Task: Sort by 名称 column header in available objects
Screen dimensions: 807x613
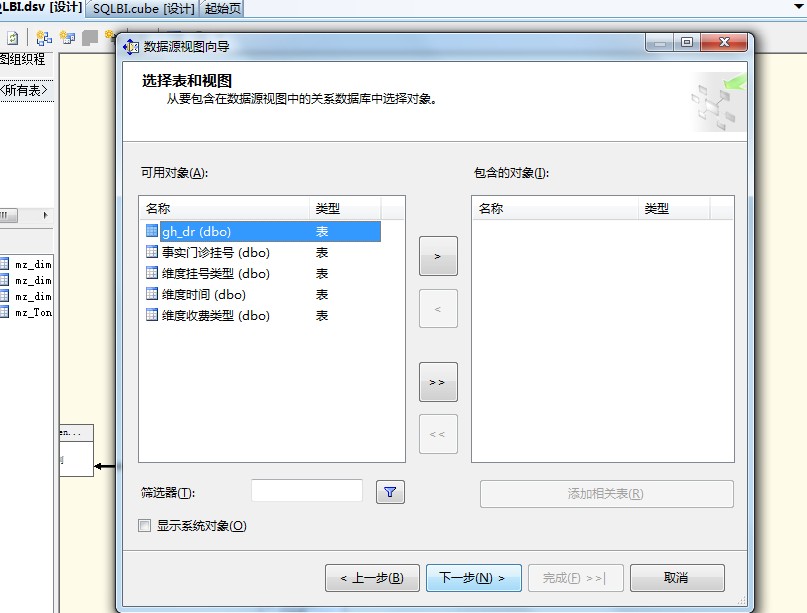Action: 224,208
